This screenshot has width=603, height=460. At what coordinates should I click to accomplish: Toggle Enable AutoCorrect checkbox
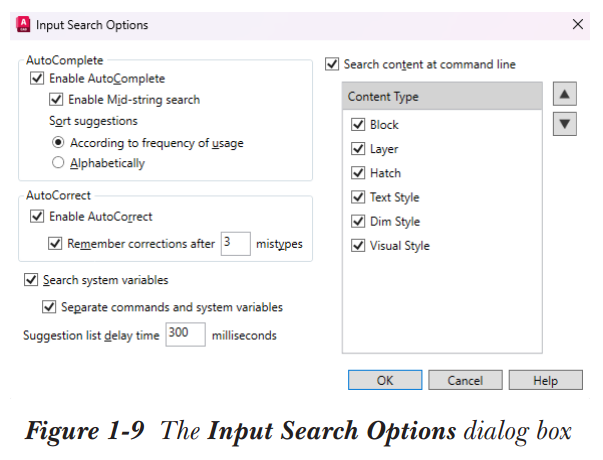click(x=37, y=217)
